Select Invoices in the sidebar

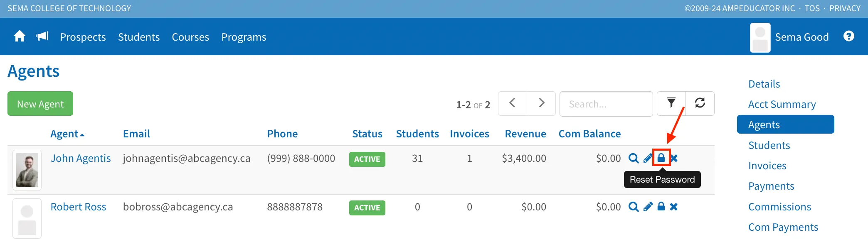[x=767, y=166]
